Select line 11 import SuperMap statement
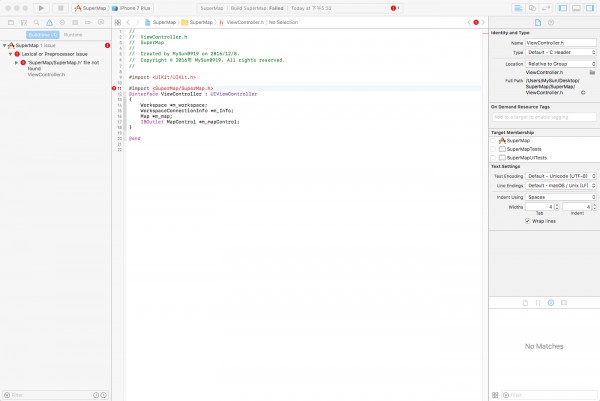Viewport: 600px width, 401px height. click(171, 88)
